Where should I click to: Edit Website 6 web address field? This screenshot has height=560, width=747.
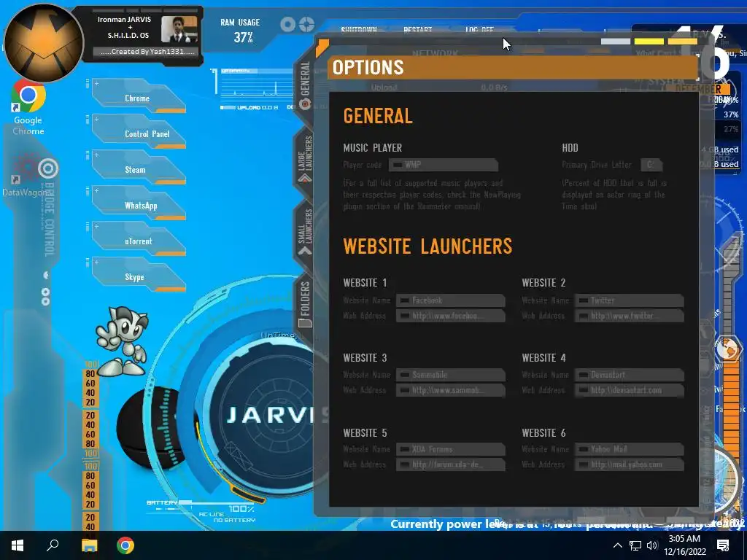[x=630, y=464]
